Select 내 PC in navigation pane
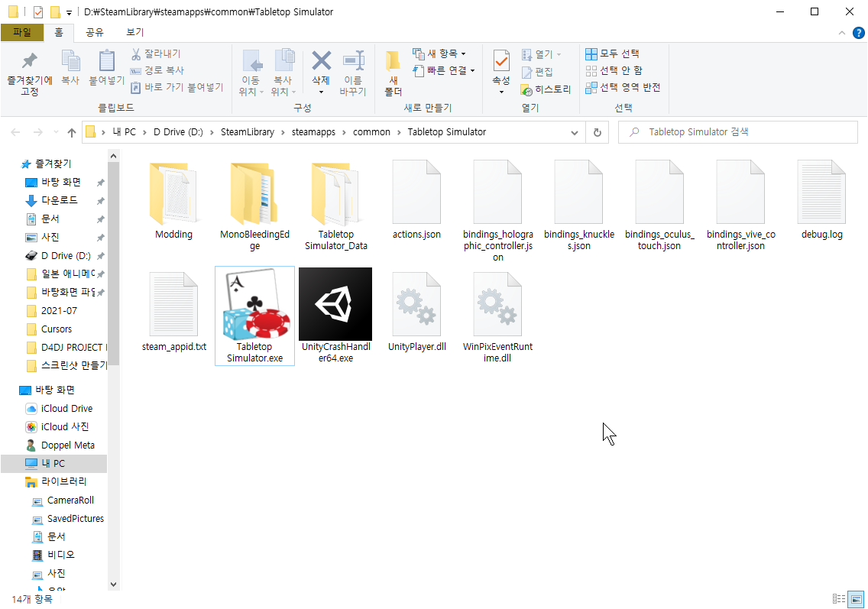The width and height of the screenshot is (868, 609). point(53,463)
